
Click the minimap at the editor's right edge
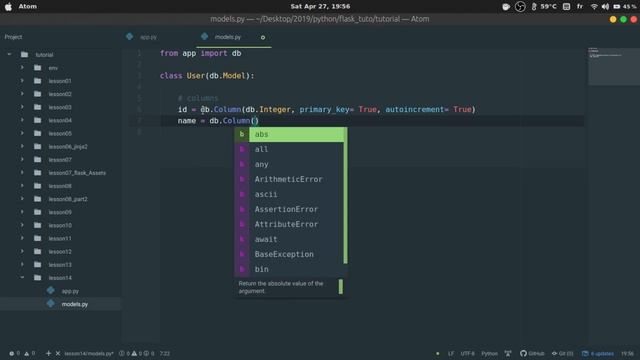(x=613, y=66)
